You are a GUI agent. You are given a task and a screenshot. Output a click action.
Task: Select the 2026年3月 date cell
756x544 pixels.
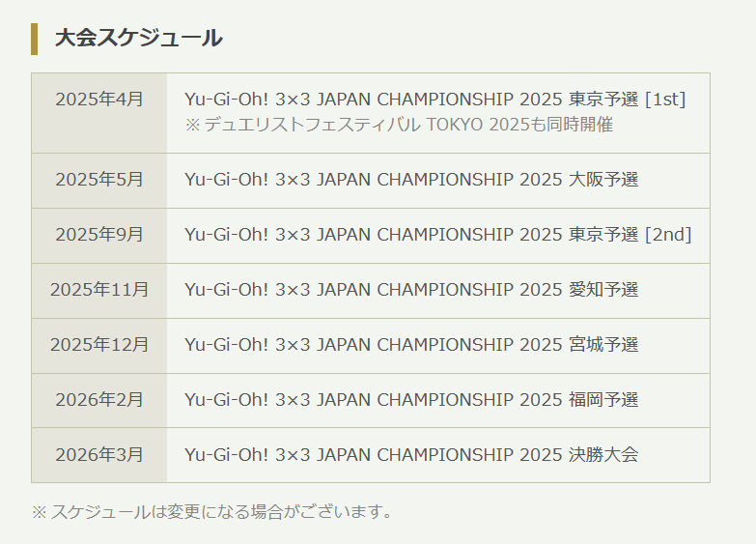click(99, 455)
